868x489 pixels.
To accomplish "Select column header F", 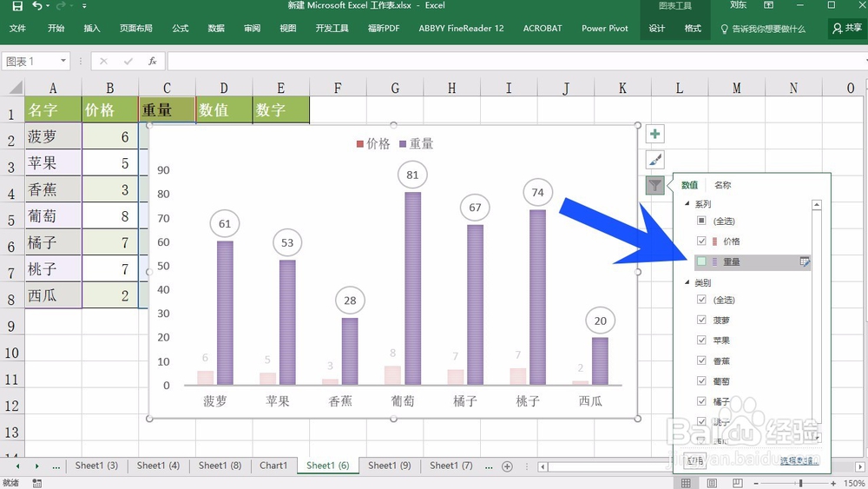I will tap(338, 88).
